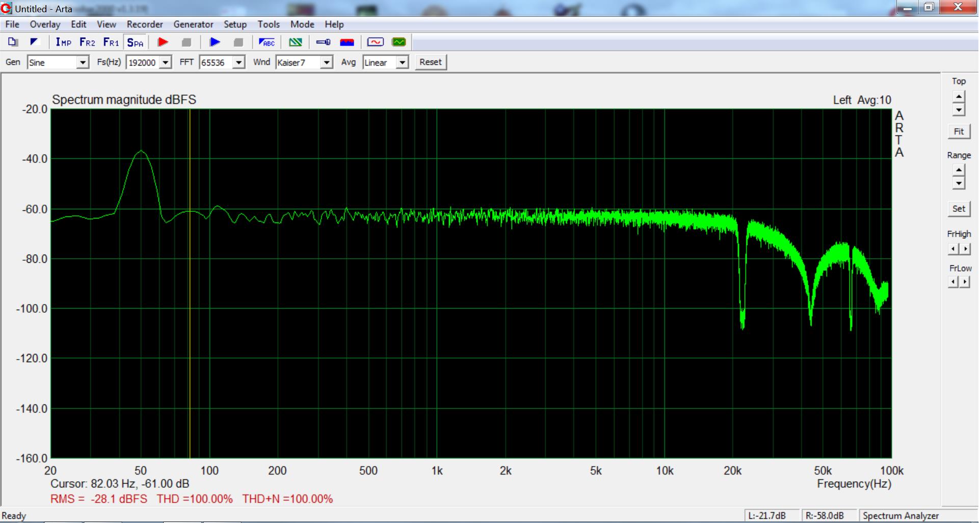Open the Tools menu
This screenshot has width=980, height=523.
coord(269,24)
